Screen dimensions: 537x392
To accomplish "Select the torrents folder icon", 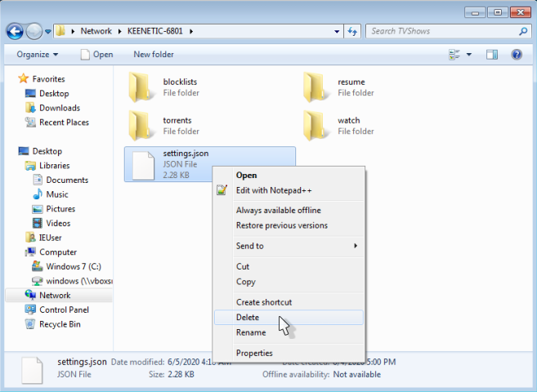I will click(x=142, y=126).
